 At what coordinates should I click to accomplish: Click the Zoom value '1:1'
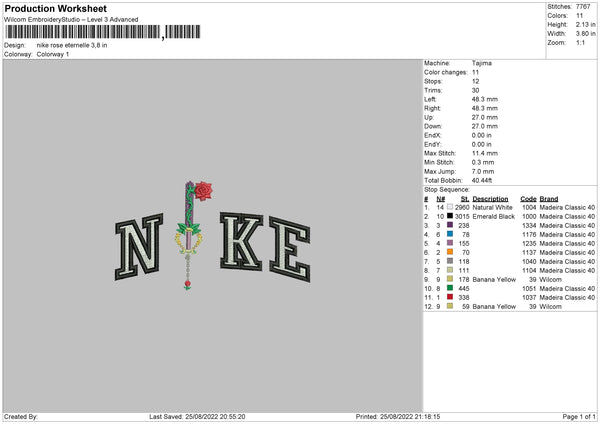point(580,42)
